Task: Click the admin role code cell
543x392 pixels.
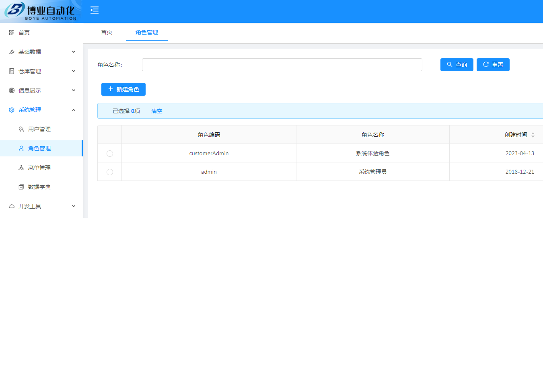Action: click(209, 172)
